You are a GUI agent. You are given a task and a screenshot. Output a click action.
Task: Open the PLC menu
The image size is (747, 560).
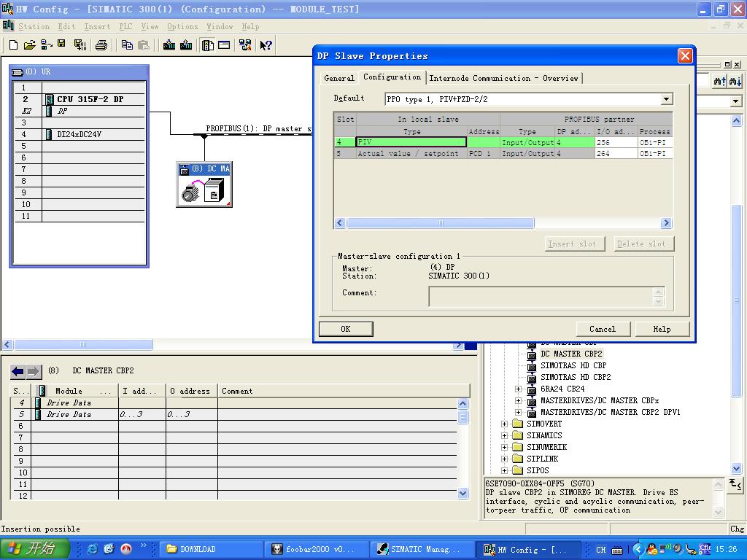point(126,26)
